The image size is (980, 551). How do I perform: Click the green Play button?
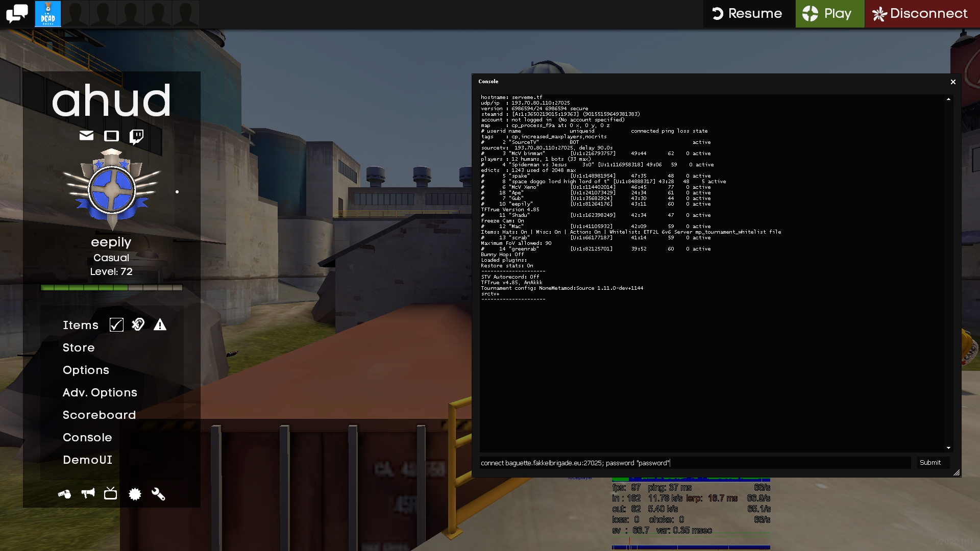pos(830,14)
